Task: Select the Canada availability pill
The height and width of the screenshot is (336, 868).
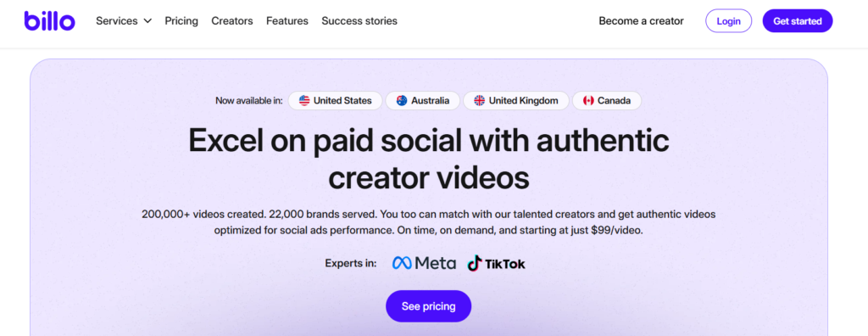Action: coord(607,101)
